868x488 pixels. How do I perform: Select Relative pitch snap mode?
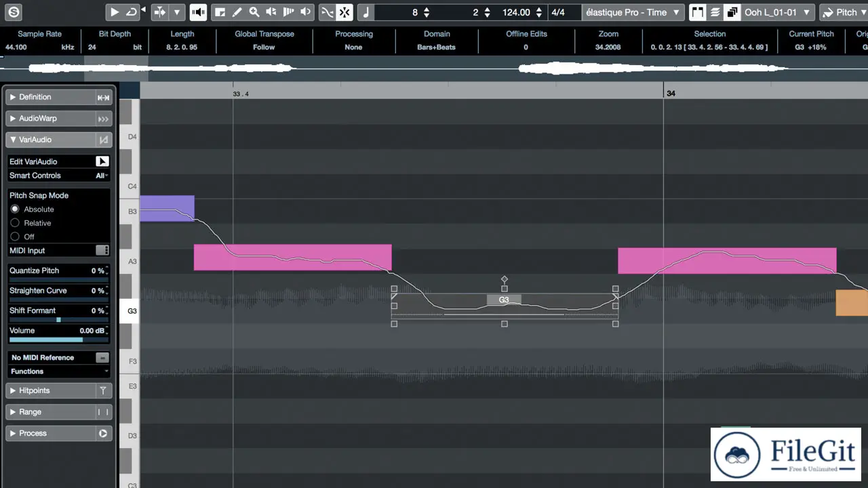(15, 222)
